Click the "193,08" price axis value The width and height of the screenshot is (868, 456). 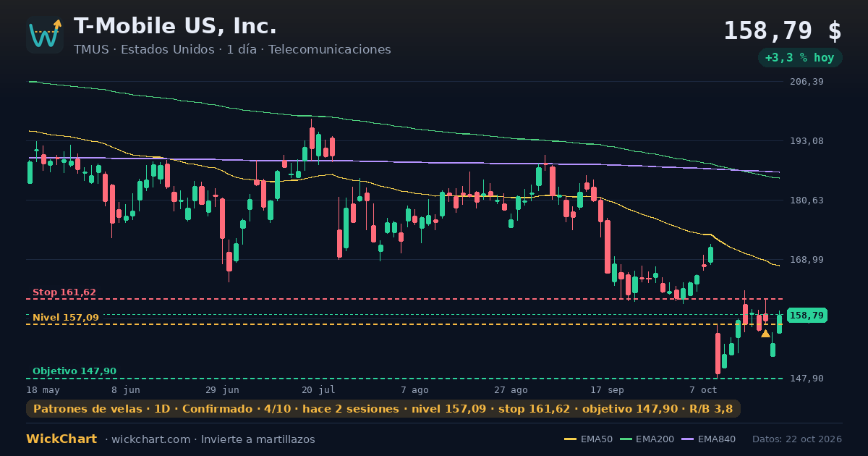click(x=807, y=140)
